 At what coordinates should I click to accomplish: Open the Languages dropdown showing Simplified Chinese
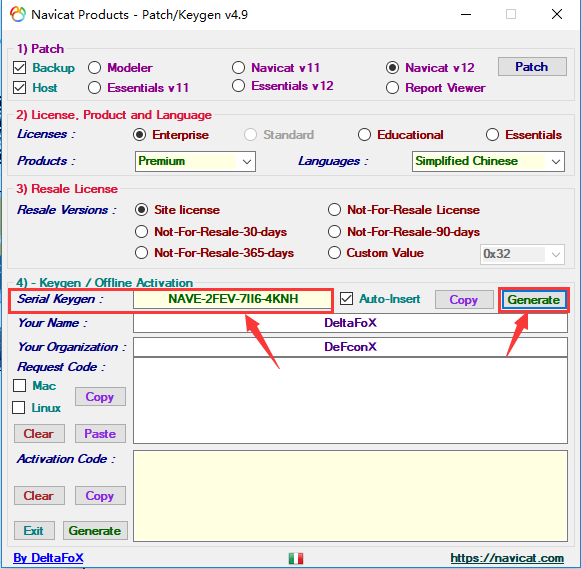(488, 161)
